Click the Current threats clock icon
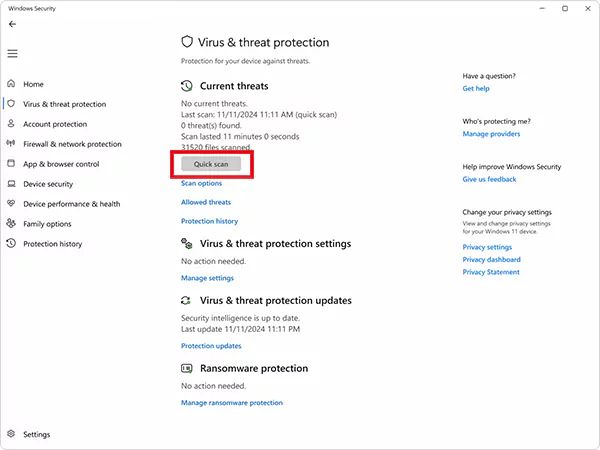Screen dimensions: 600x450 pos(187,86)
